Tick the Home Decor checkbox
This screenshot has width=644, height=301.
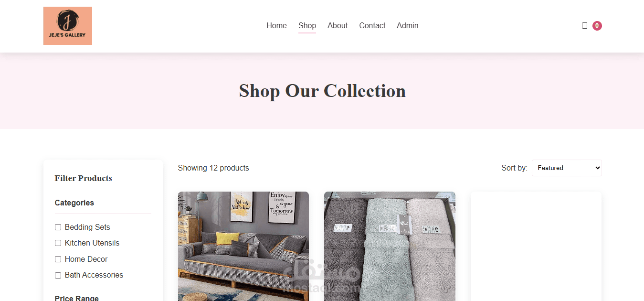(x=58, y=259)
